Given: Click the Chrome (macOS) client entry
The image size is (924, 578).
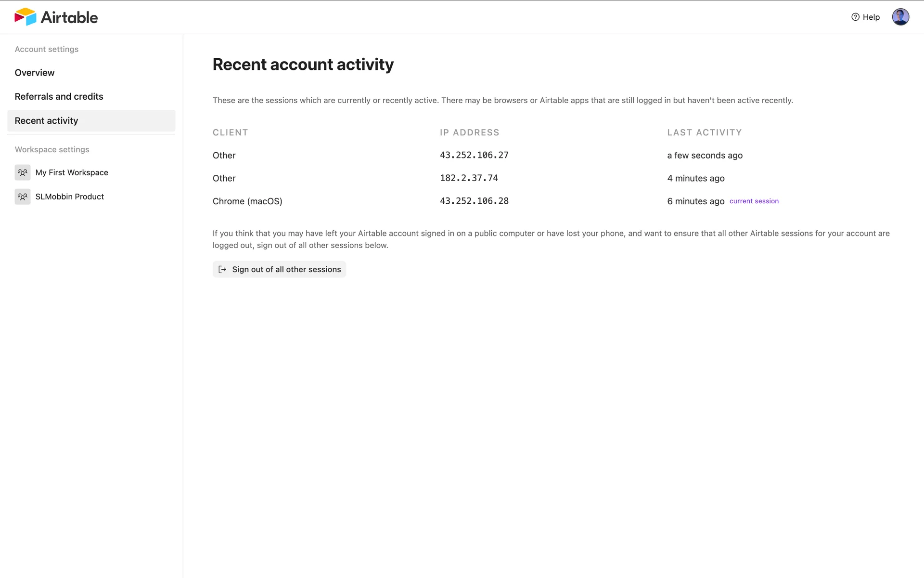Looking at the screenshot, I should 247,201.
